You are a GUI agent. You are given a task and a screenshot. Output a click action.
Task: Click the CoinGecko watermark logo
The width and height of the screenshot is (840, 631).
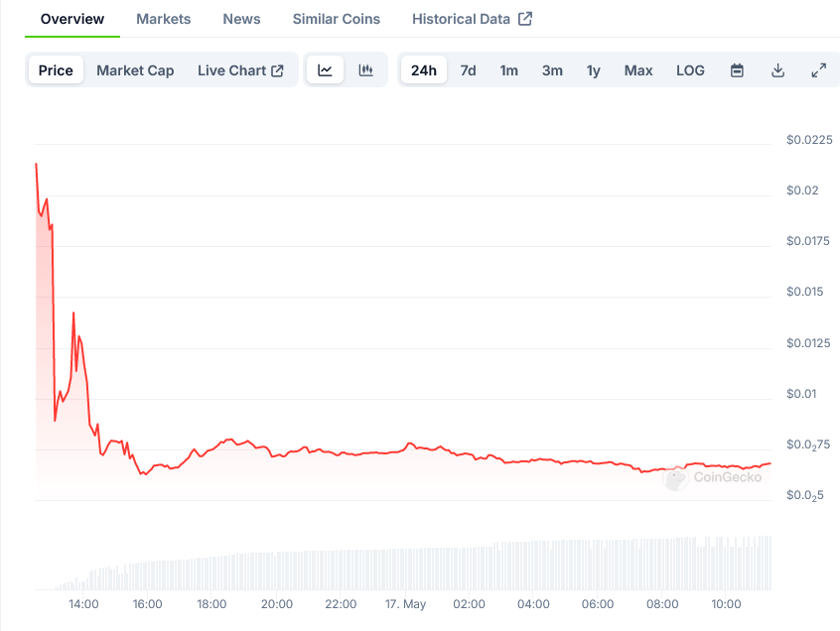click(713, 477)
